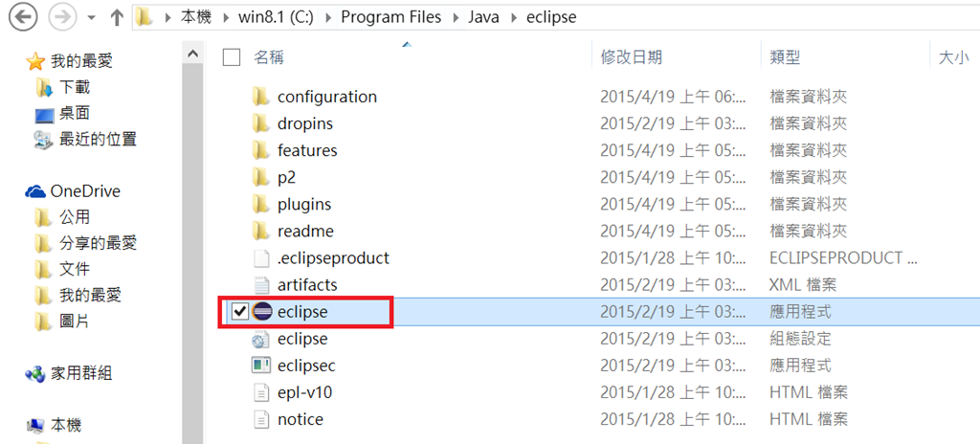The width and height of the screenshot is (980, 444).
Task: Click the 家用群組 homegroup icon
Action: (x=35, y=373)
